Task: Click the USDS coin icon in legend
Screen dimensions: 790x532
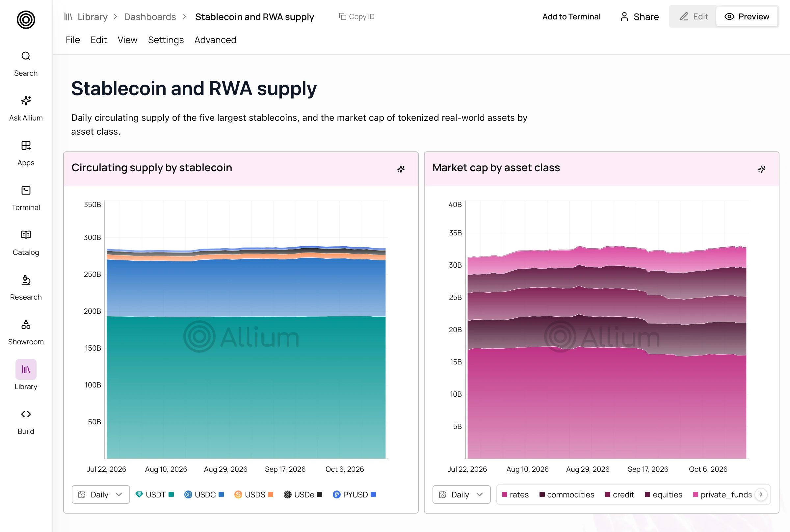Action: [238, 494]
